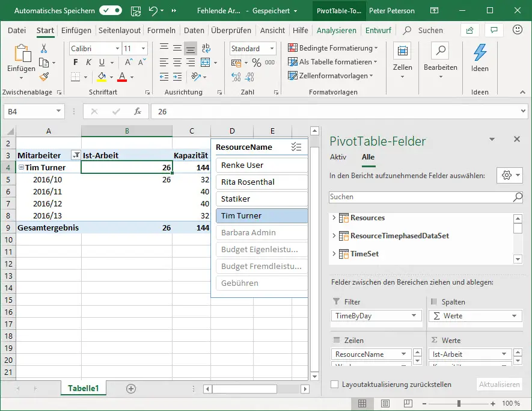This screenshot has height=411, width=532.
Task: Open the Entwurf ribbon tab
Action: coord(378,30)
